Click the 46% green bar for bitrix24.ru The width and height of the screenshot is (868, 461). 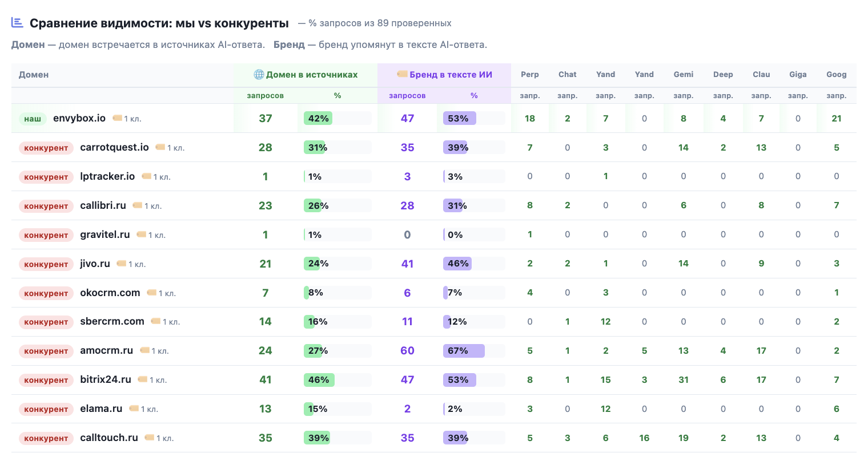pos(319,380)
